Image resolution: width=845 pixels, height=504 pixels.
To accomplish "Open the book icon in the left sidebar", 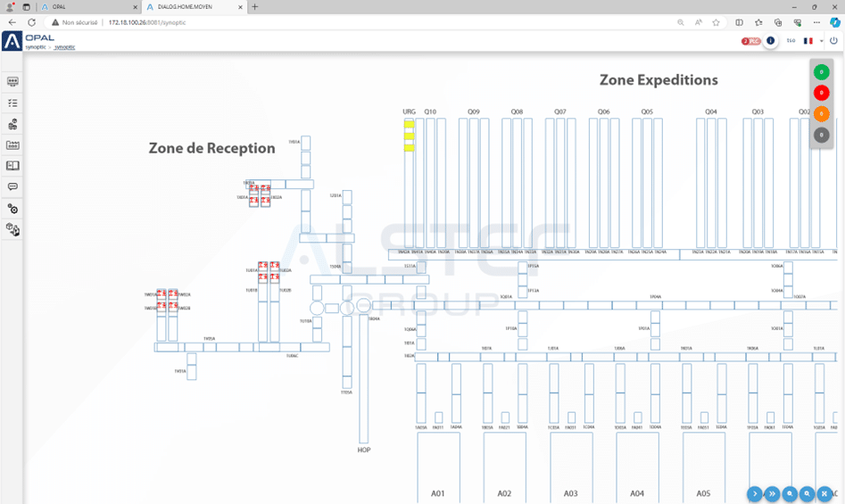I will pos(12,166).
